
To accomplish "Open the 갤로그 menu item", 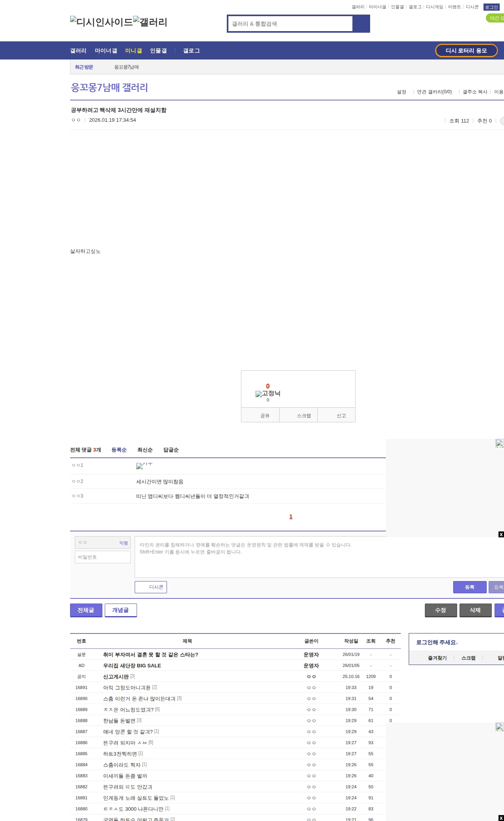I will pos(191,51).
